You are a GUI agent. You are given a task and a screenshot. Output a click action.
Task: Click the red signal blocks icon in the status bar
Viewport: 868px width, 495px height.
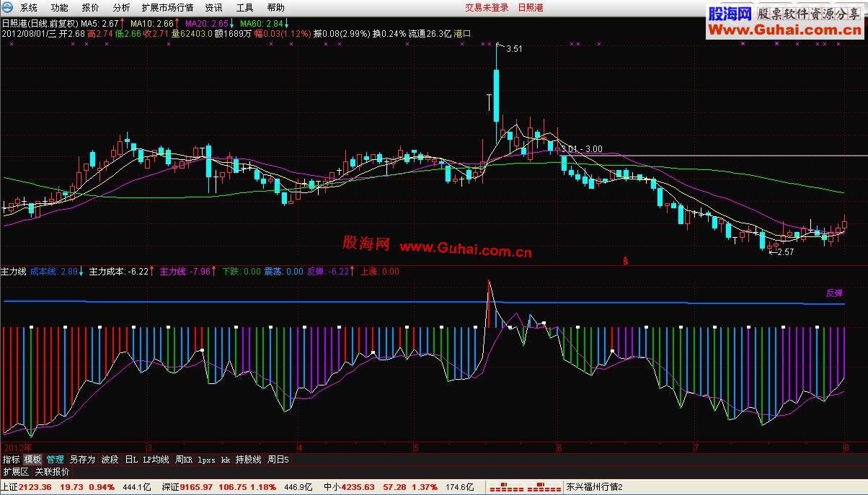(526, 488)
